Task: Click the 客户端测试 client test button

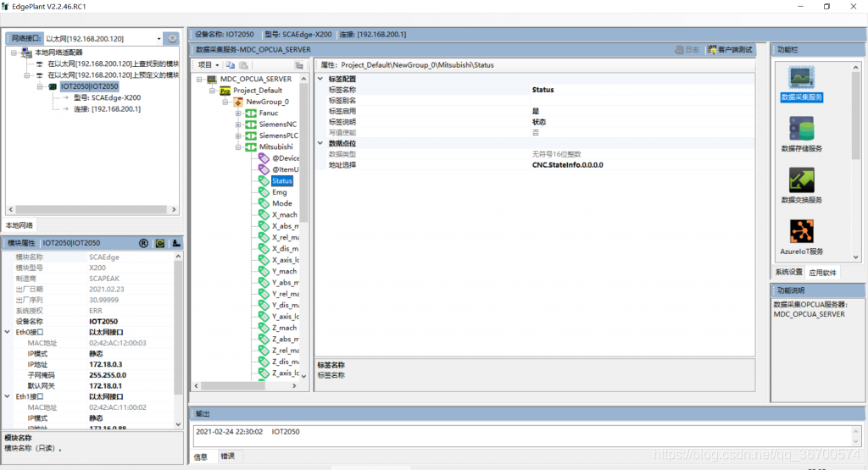Action: (x=730, y=50)
